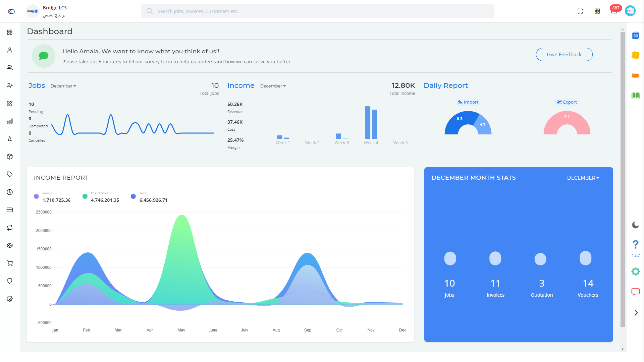The image size is (644, 362).
Task: Select the Daily Report Import tab
Action: 468,102
